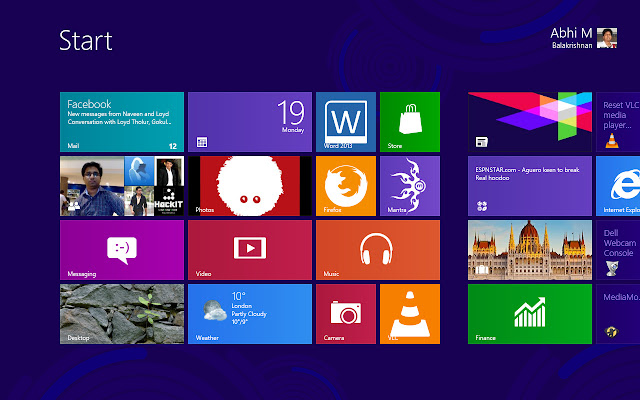
Task: Open Reset VLC media player tile
Action: pyautogui.click(x=618, y=122)
